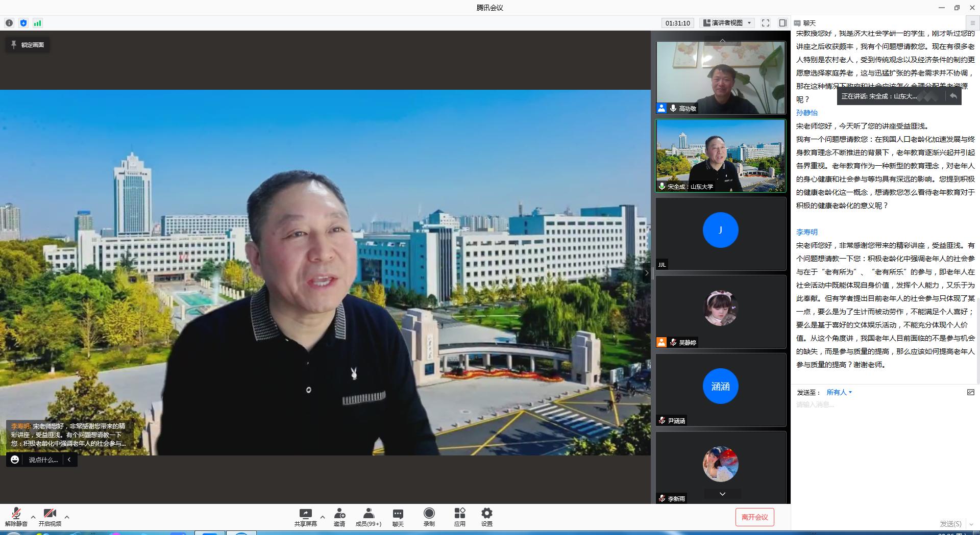Open the 演讲者视图 view dropdown

coord(727,23)
